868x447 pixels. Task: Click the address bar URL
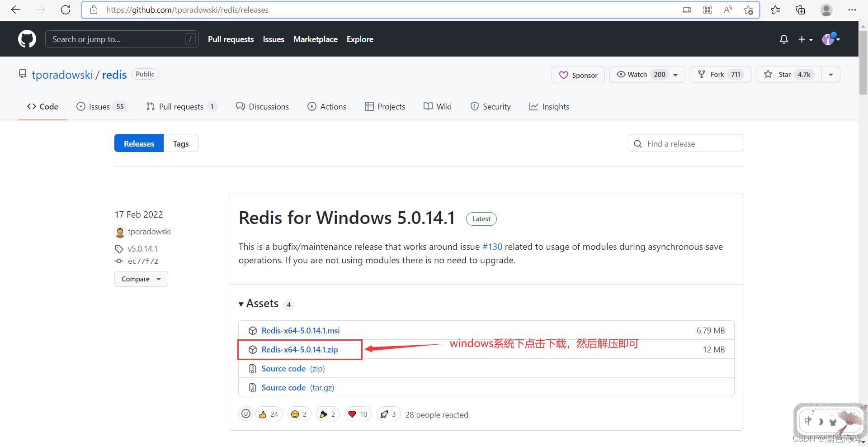tap(187, 10)
